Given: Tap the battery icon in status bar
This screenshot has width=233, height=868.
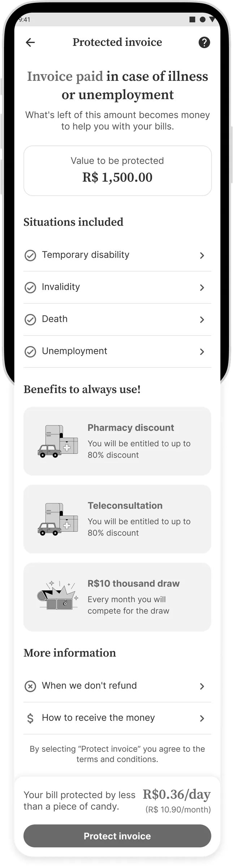Looking at the screenshot, I should coord(193,20).
